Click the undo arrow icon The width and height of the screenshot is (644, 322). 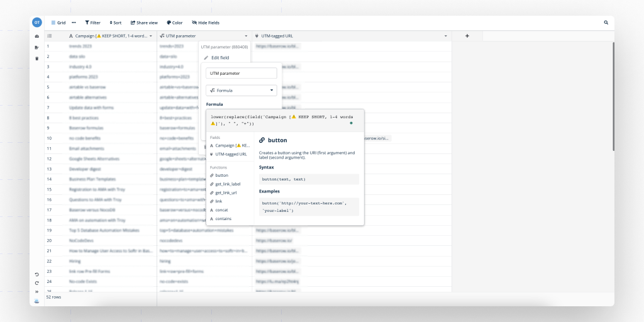coord(36,274)
